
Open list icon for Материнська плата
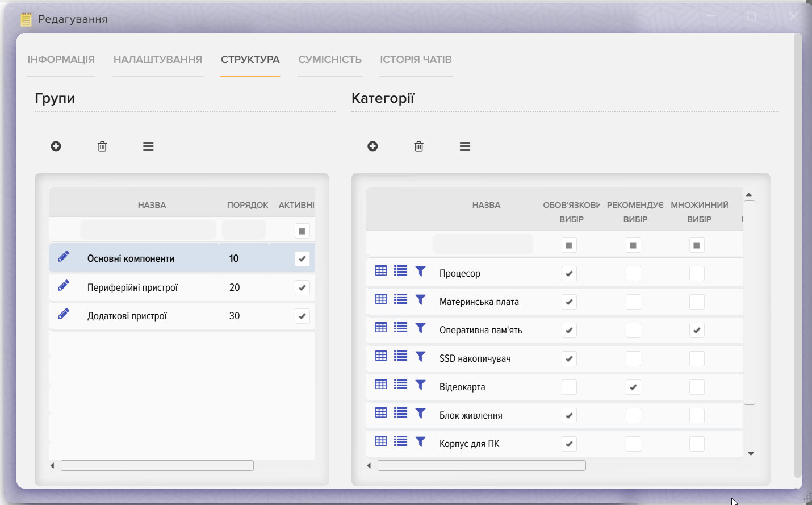click(401, 299)
